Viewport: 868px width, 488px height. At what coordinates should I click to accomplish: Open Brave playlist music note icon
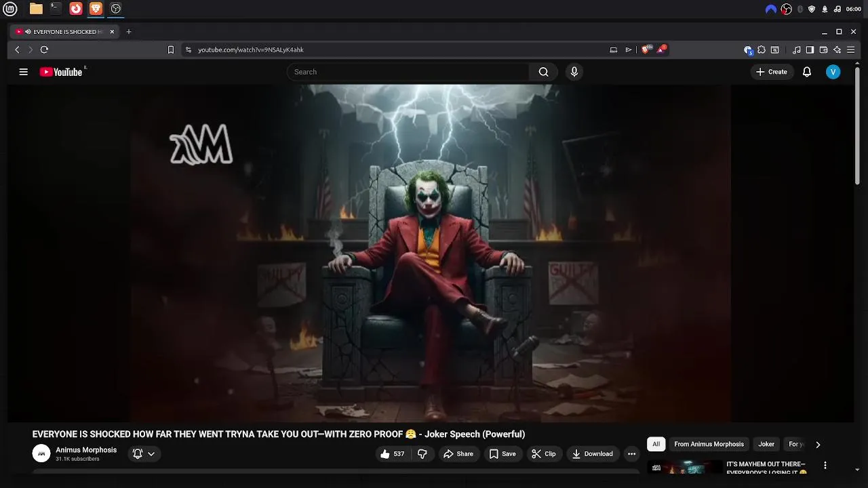pyautogui.click(x=797, y=49)
